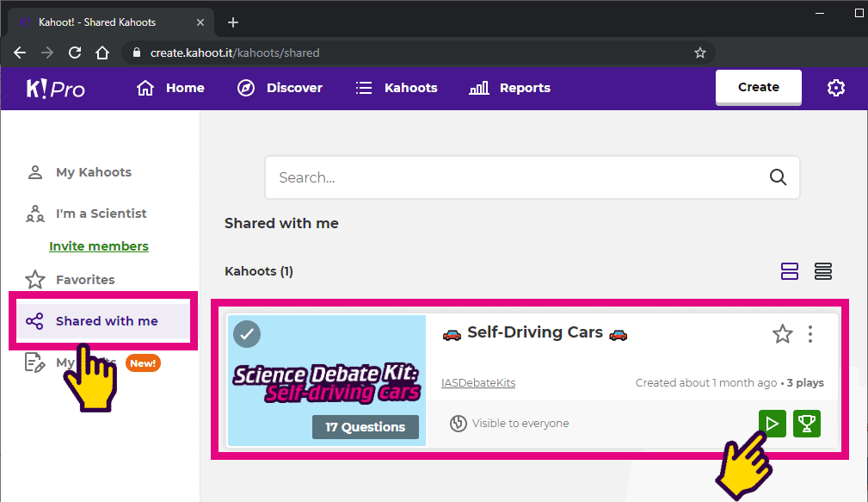Click the magnifying glass search icon
Viewport: 868px width, 502px height.
[778, 177]
